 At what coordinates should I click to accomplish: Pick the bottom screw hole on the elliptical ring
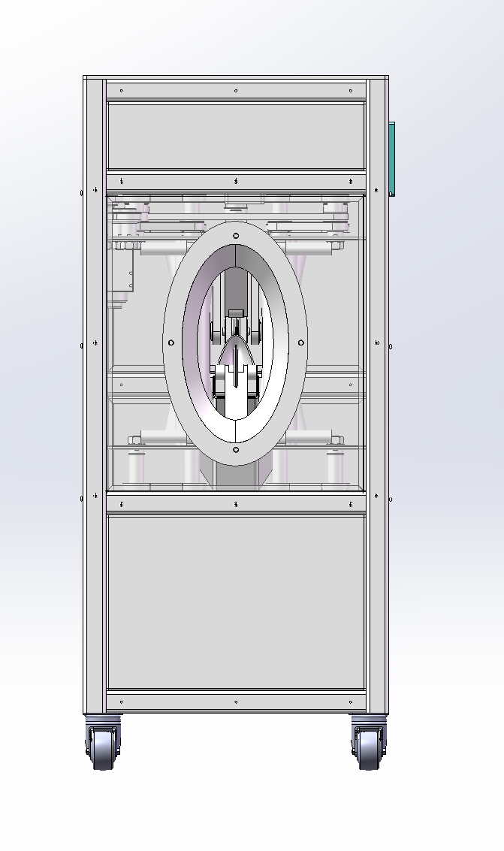[x=236, y=449]
